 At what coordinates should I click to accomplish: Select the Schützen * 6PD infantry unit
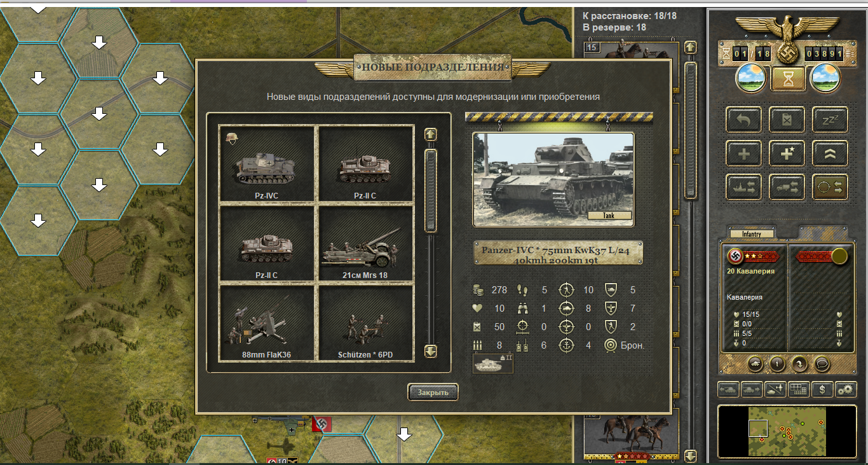point(365,323)
